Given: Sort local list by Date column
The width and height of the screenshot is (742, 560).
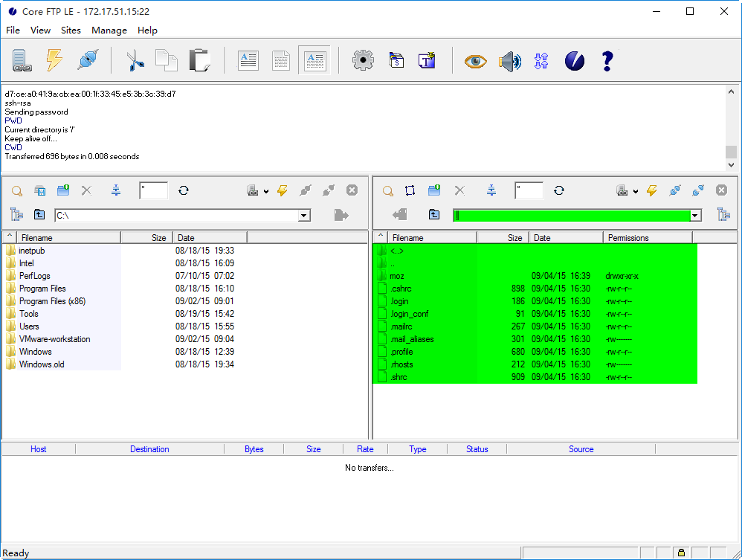Looking at the screenshot, I should click(x=210, y=238).
